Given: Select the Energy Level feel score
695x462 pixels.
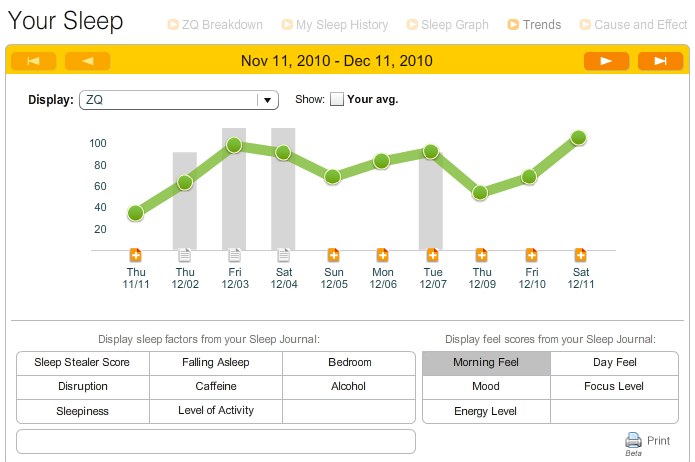Looking at the screenshot, I should [486, 411].
